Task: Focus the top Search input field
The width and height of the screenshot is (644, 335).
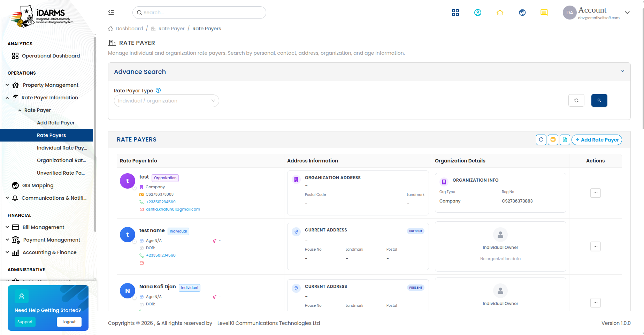Action: point(199,13)
